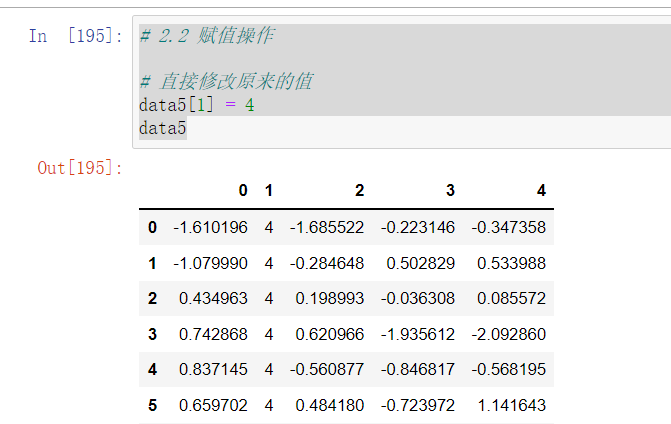
Task: Click row index 1 in the table
Action: (x=152, y=263)
